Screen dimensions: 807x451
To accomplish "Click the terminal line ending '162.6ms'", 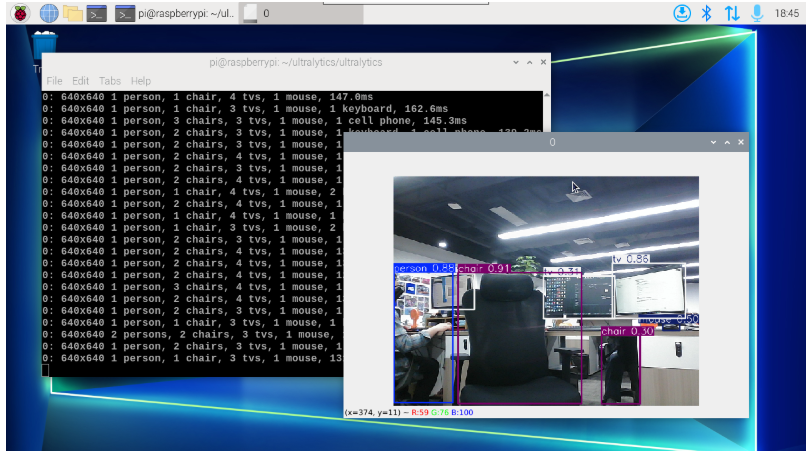I will (x=245, y=109).
